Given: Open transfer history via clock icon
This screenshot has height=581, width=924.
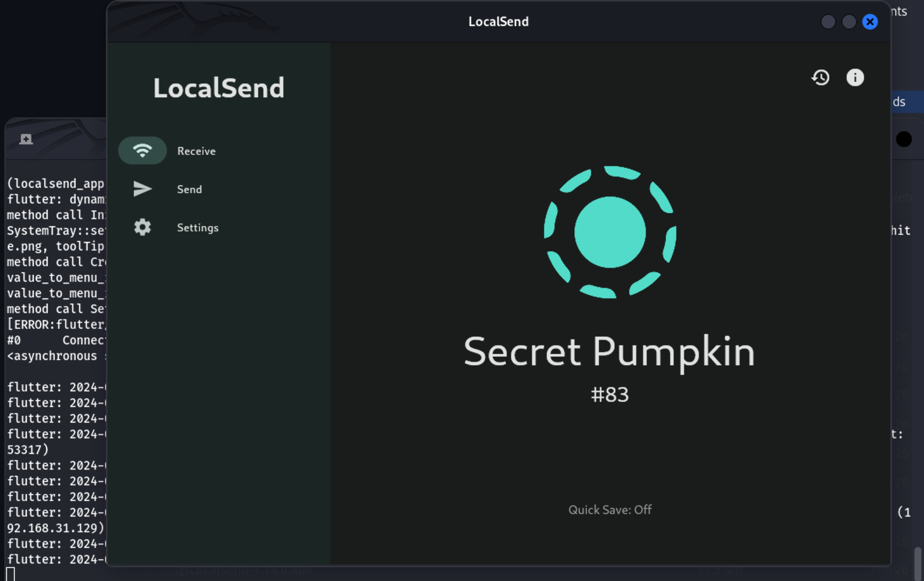Looking at the screenshot, I should (821, 78).
